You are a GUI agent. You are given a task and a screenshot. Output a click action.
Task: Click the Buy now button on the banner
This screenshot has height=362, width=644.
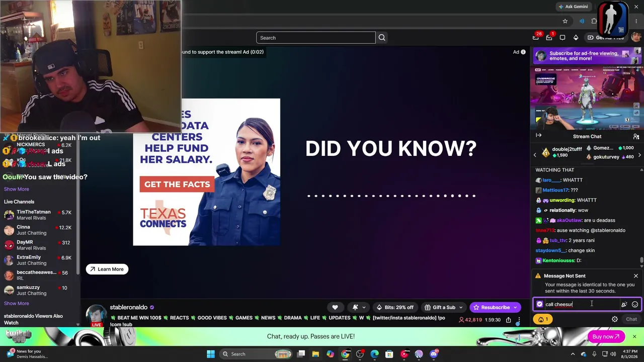(606, 336)
